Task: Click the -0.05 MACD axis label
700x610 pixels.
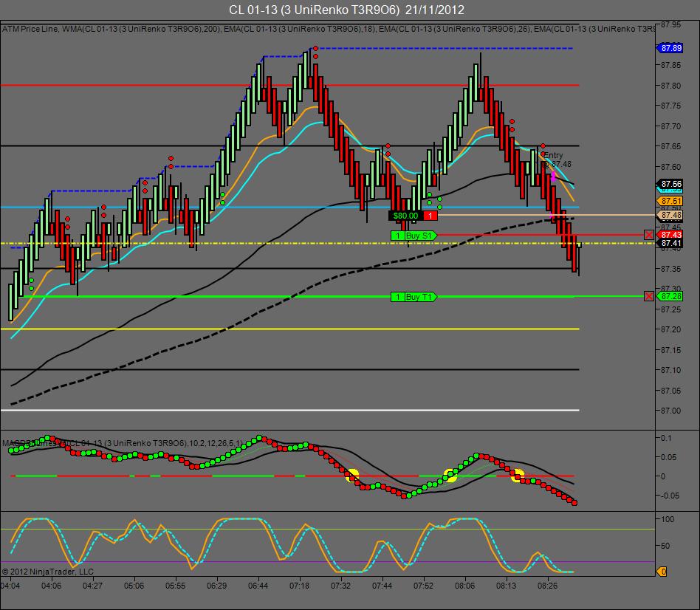Action: click(669, 496)
